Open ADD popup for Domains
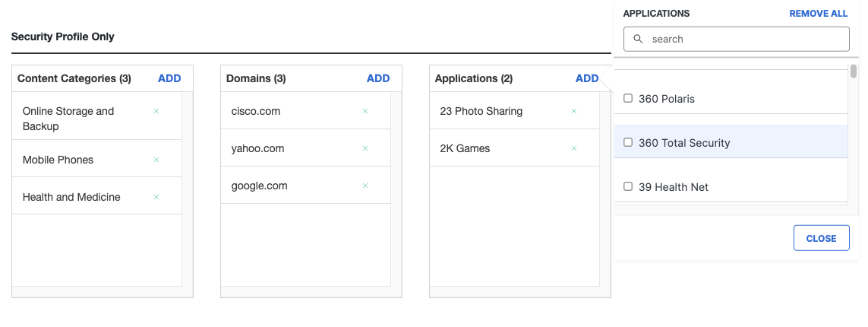 click(x=378, y=78)
